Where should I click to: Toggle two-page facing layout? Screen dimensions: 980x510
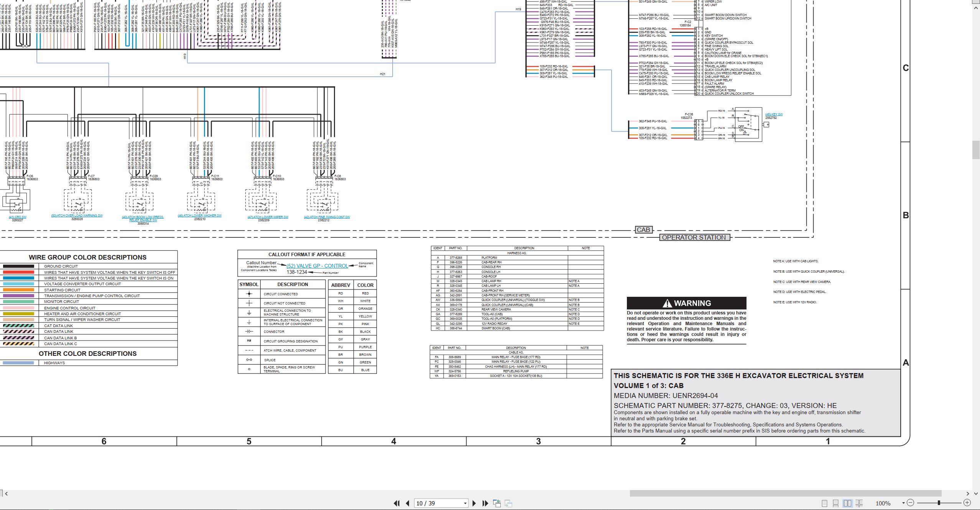click(848, 503)
